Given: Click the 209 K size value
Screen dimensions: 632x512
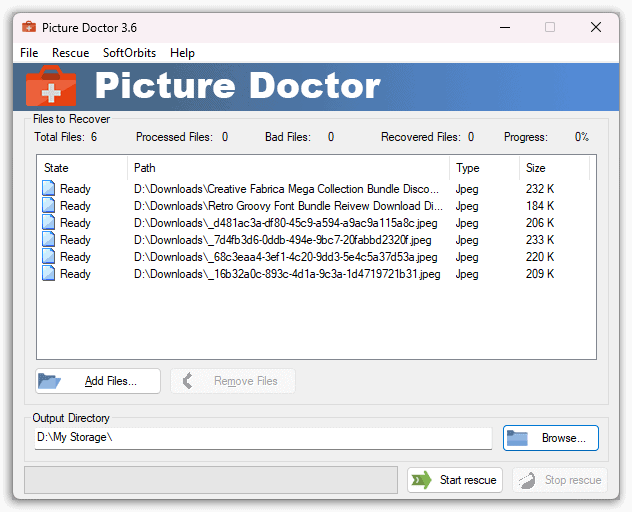Looking at the screenshot, I should [540, 274].
